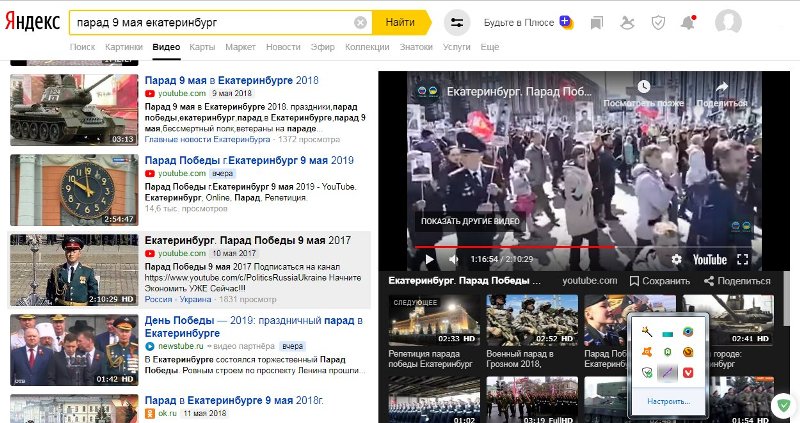The image size is (800, 423).
Task: Toggle fullscreen in the video player
Action: pos(742,259)
